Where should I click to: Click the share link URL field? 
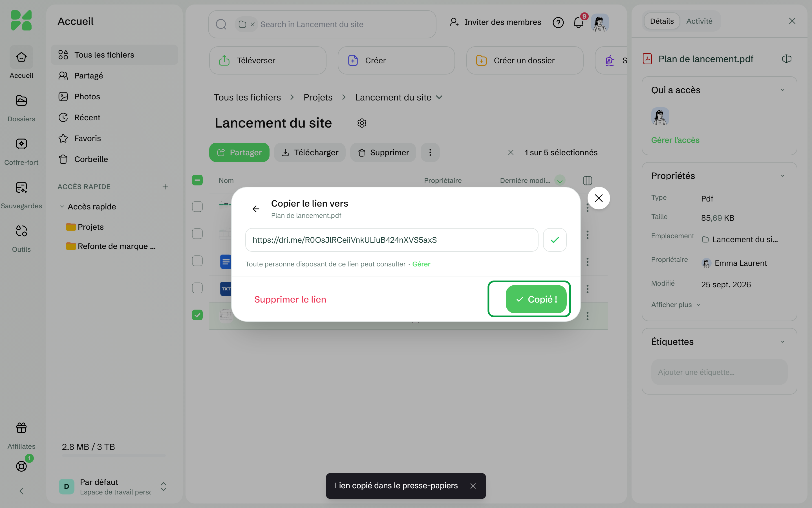(x=392, y=240)
